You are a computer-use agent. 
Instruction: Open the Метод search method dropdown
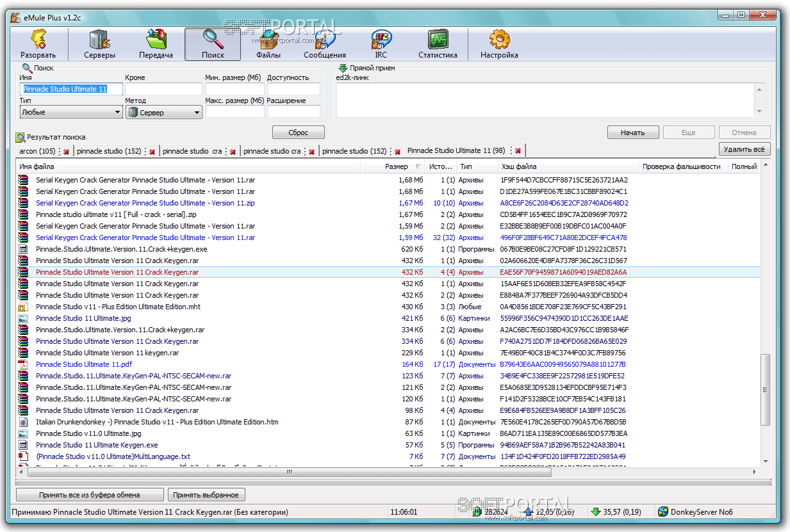tap(164, 112)
